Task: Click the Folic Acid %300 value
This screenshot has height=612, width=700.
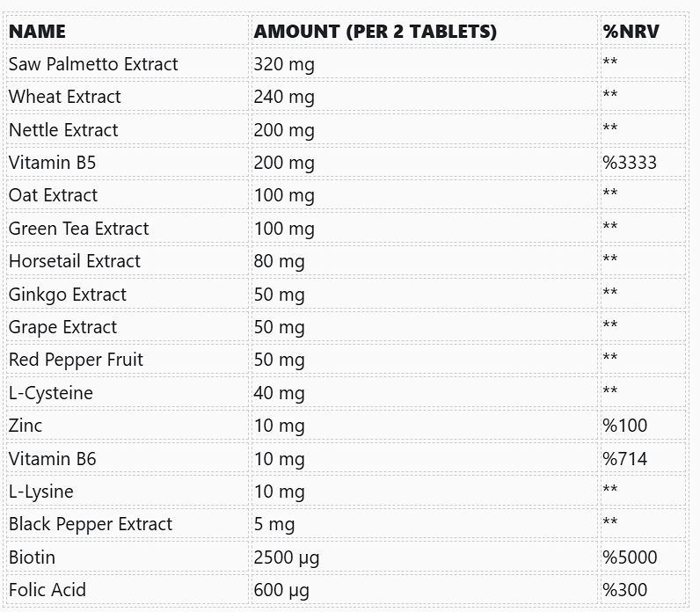Action: 624,590
